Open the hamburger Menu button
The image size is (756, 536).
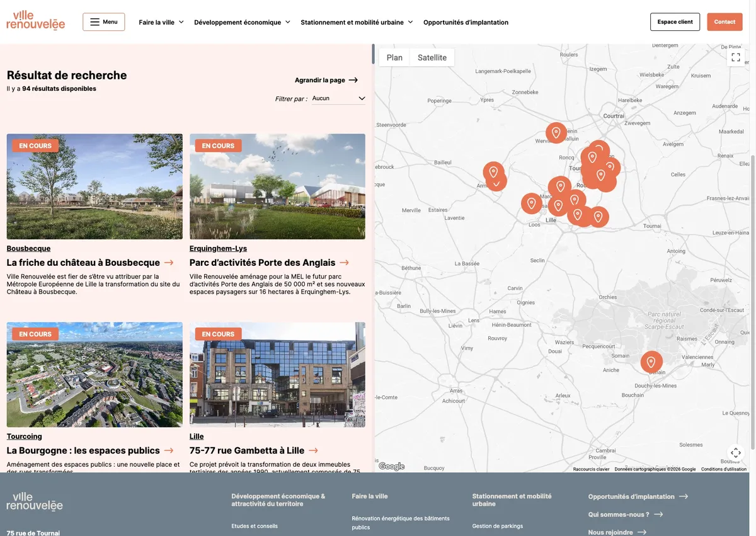[x=103, y=22]
